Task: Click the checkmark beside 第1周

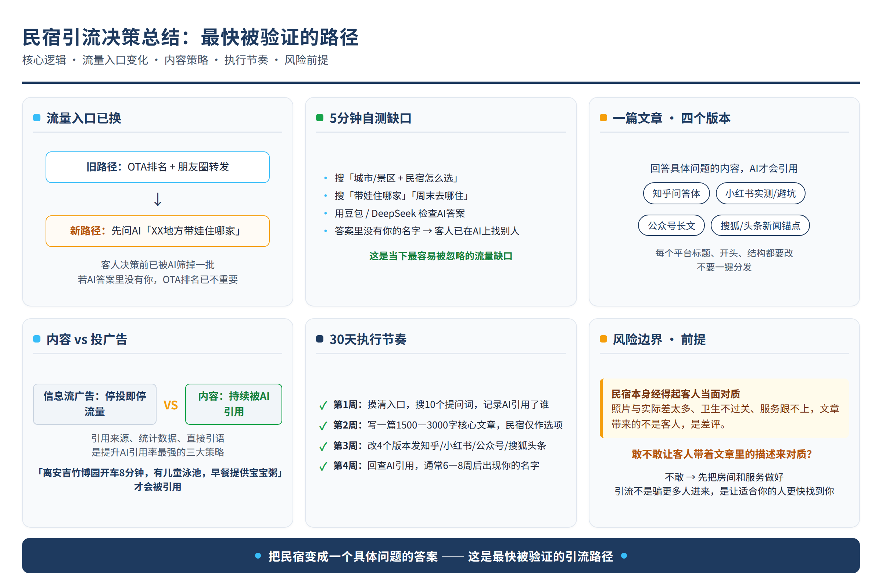Action: pos(323,405)
